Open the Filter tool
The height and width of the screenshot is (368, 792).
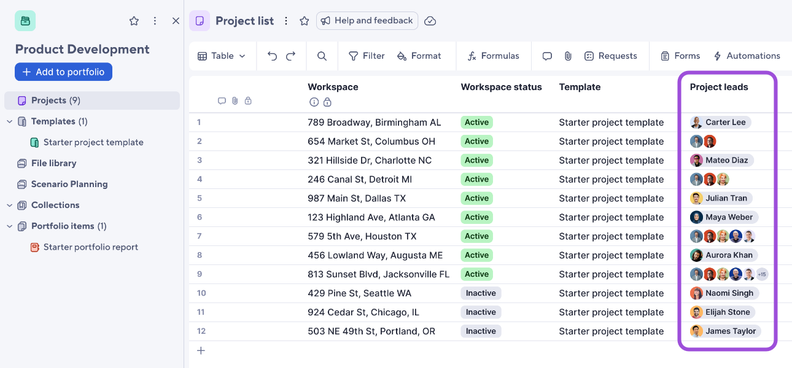point(367,56)
